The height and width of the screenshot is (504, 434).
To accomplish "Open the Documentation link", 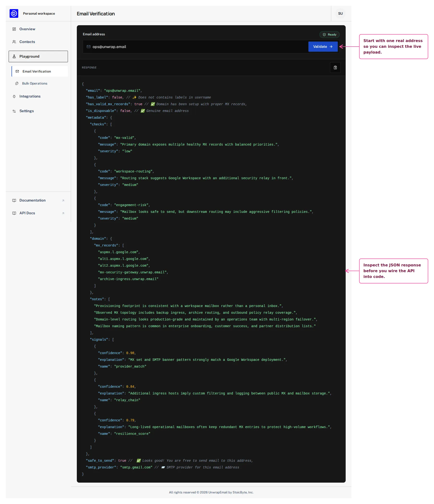I will click(x=38, y=200).
